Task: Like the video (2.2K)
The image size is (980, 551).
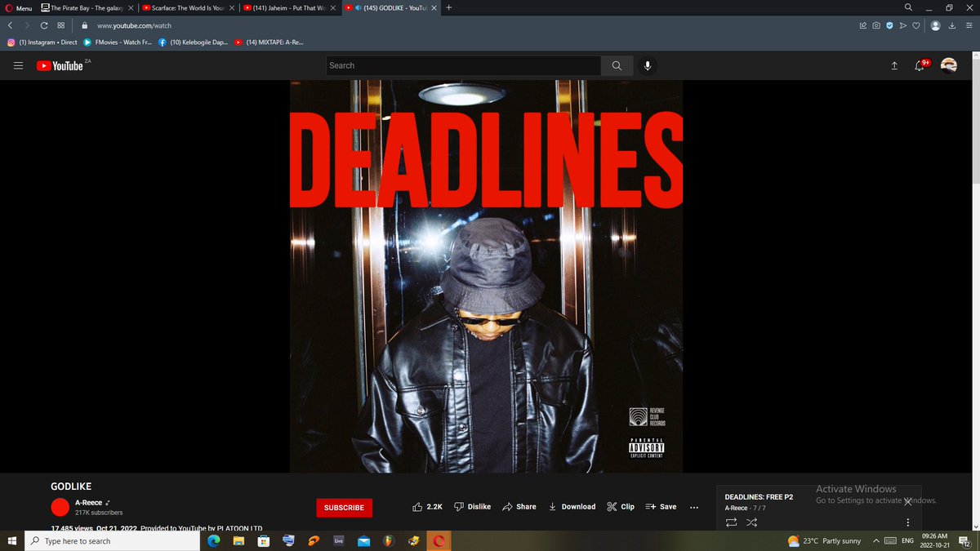Action: point(428,506)
